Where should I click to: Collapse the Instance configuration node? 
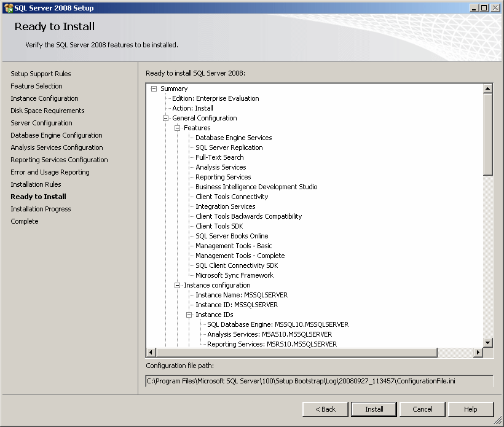coord(177,285)
